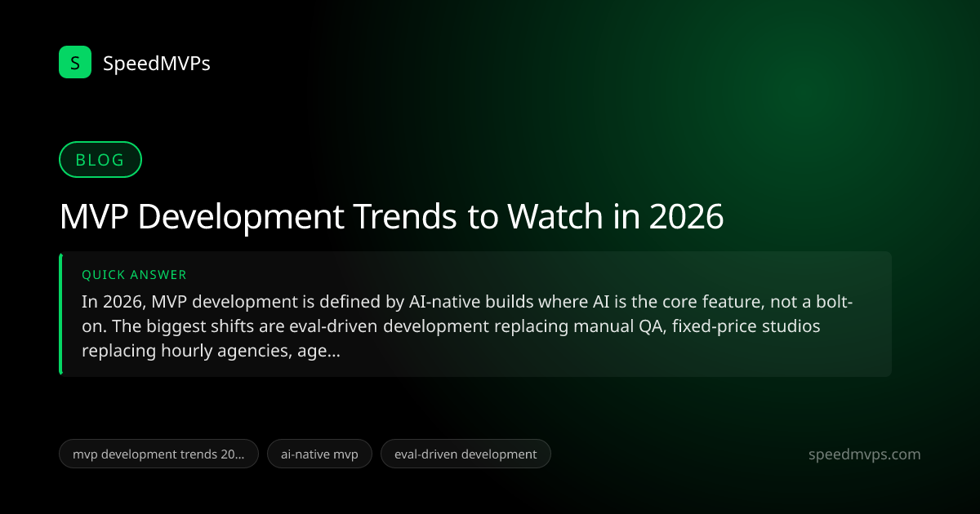Viewport: 980px width, 514px height.
Task: Click the quick answer summary paragraph
Action: click(x=468, y=326)
